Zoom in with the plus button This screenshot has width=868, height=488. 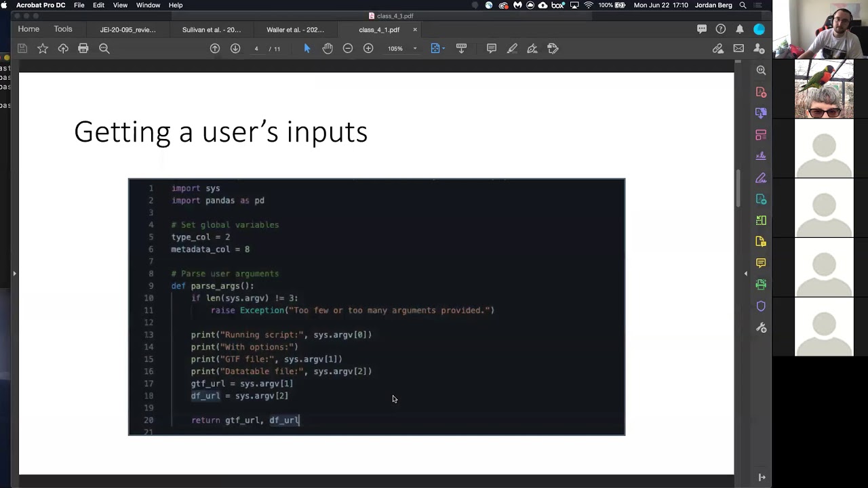point(368,48)
